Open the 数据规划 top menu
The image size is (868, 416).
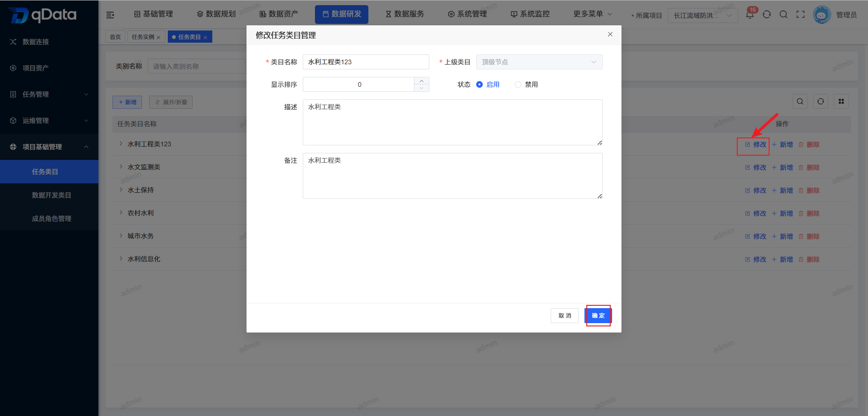[216, 14]
